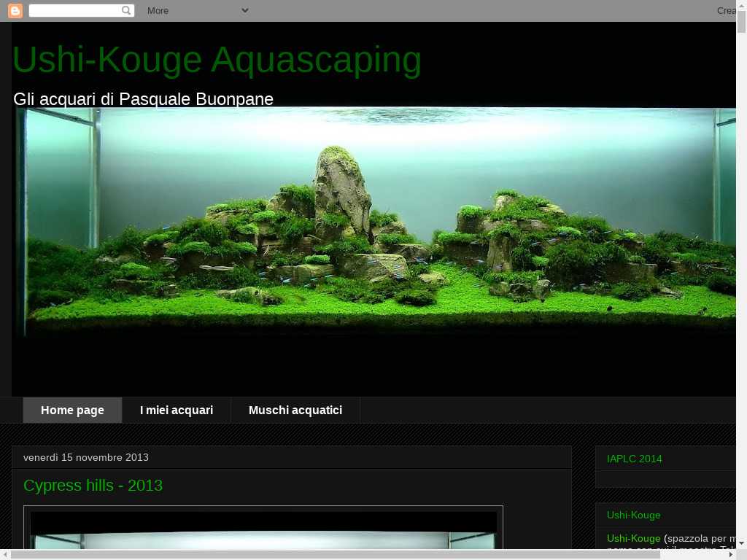This screenshot has height=560, width=747.
Task: Click the Ushi-Kouge sidebar widget heading
Action: pyautogui.click(x=633, y=516)
